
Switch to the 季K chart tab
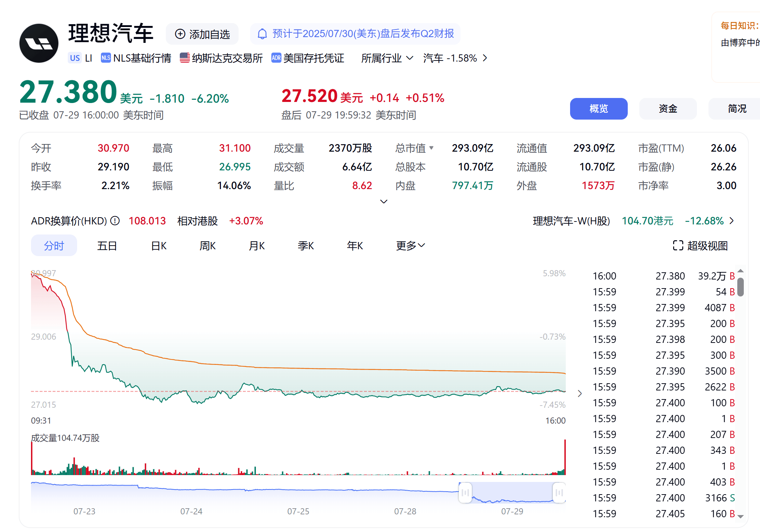306,246
